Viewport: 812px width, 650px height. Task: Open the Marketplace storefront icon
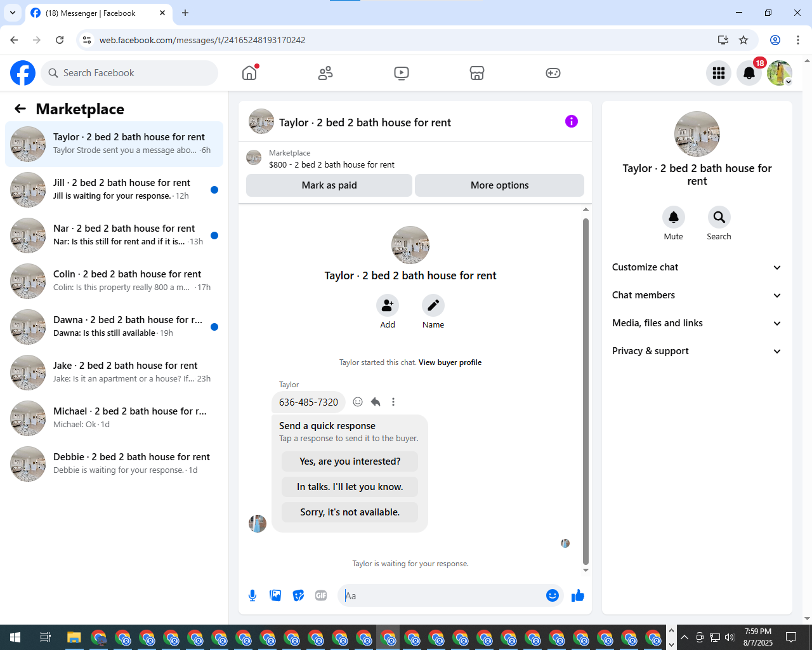[477, 73]
